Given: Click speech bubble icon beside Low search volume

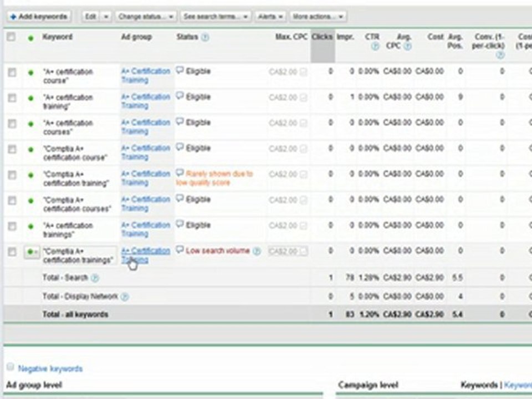Looking at the screenshot, I should pos(180,250).
